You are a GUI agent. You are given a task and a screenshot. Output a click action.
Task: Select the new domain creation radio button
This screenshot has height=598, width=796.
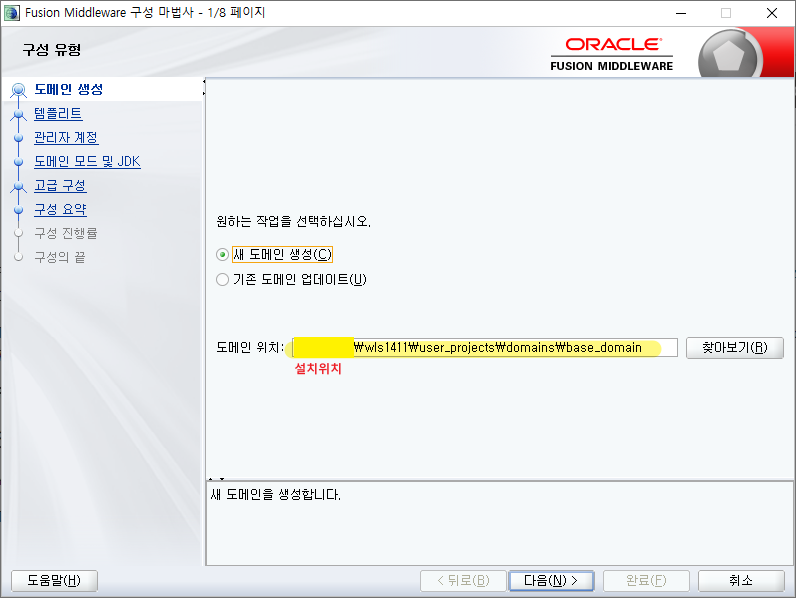click(222, 254)
